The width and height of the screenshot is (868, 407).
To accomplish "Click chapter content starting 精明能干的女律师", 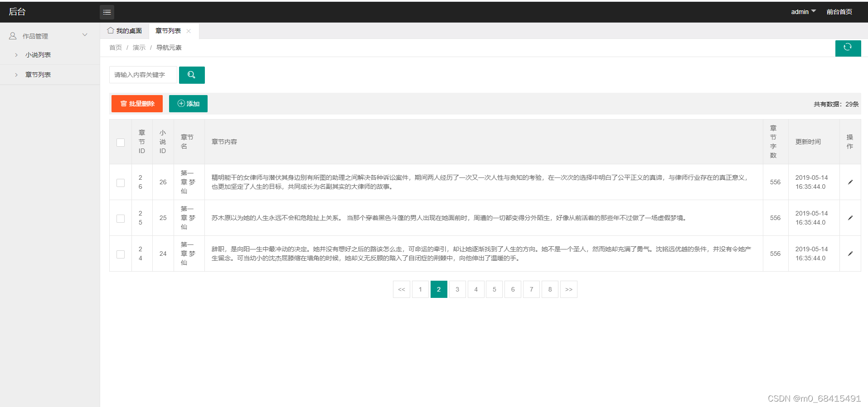I will coord(480,182).
